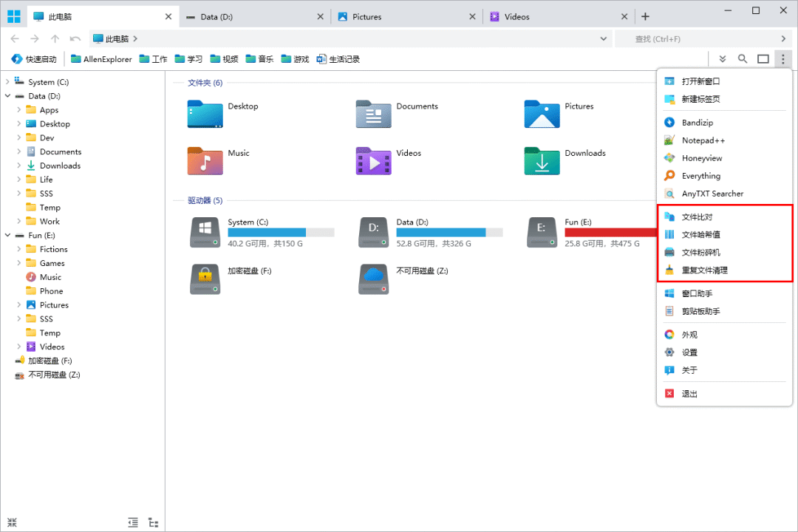Expand the Fun (E:) drive in sidebar
Screen dimensions: 798x532
(x=6, y=235)
